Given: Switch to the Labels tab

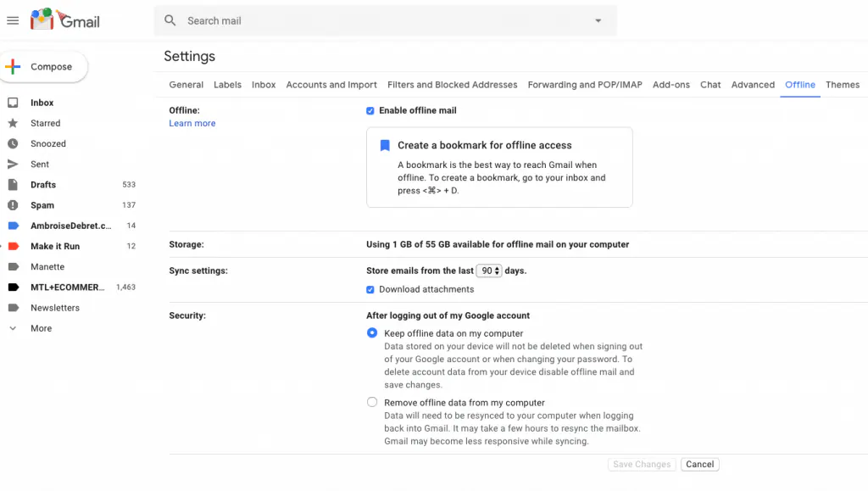Looking at the screenshot, I should click(x=227, y=85).
